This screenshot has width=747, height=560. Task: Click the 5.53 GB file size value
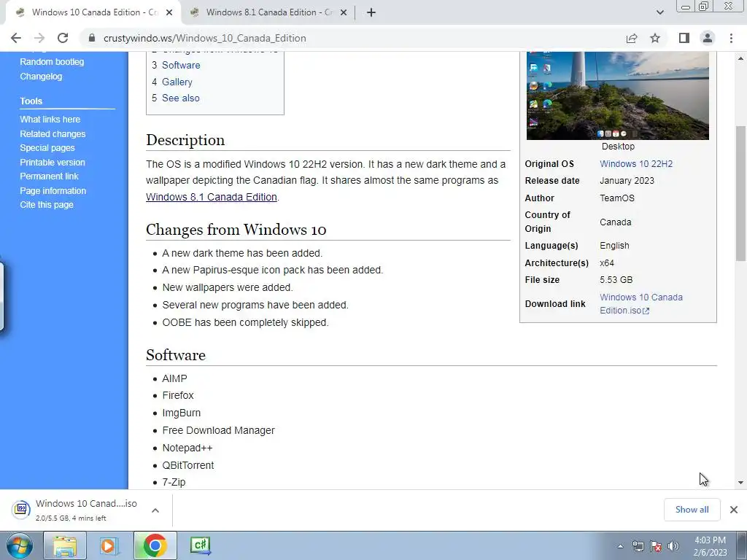(x=616, y=280)
